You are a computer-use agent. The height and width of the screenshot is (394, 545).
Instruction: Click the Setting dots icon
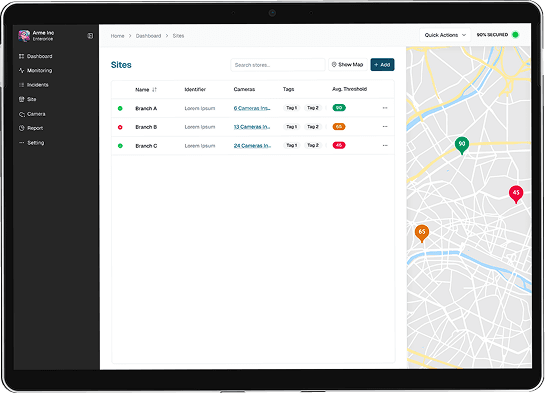22,142
